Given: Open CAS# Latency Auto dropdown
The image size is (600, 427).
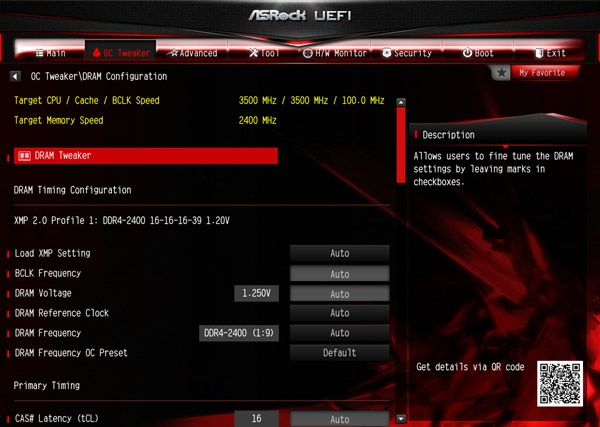Looking at the screenshot, I should tap(339, 419).
